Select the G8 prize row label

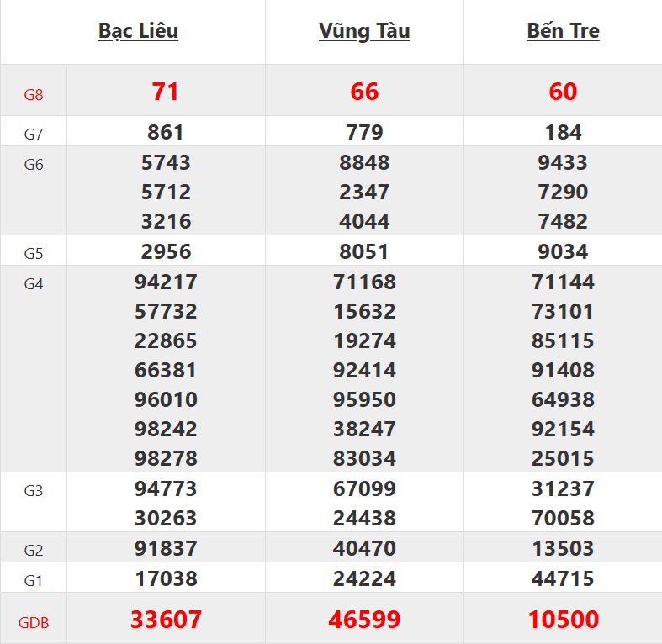[x=33, y=94]
